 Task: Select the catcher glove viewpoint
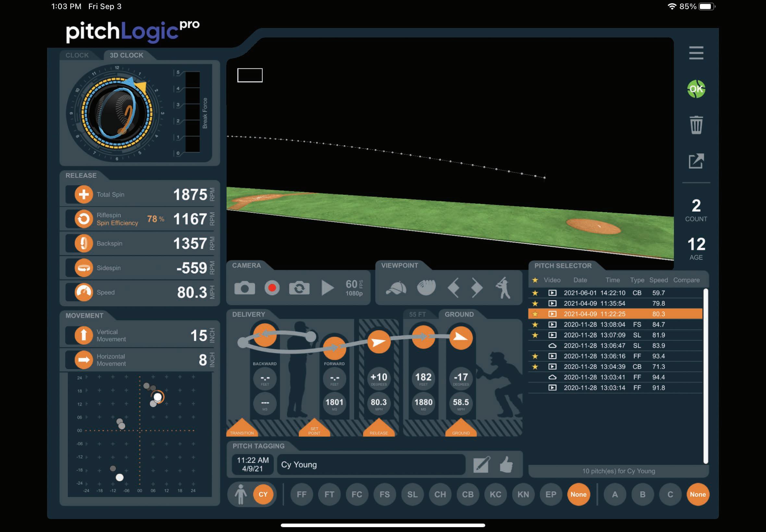pyautogui.click(x=426, y=287)
